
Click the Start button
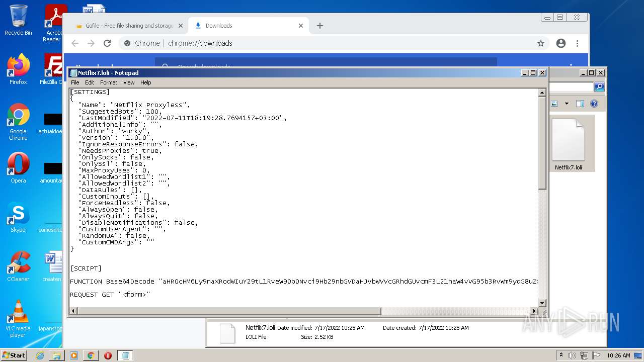tap(14, 355)
